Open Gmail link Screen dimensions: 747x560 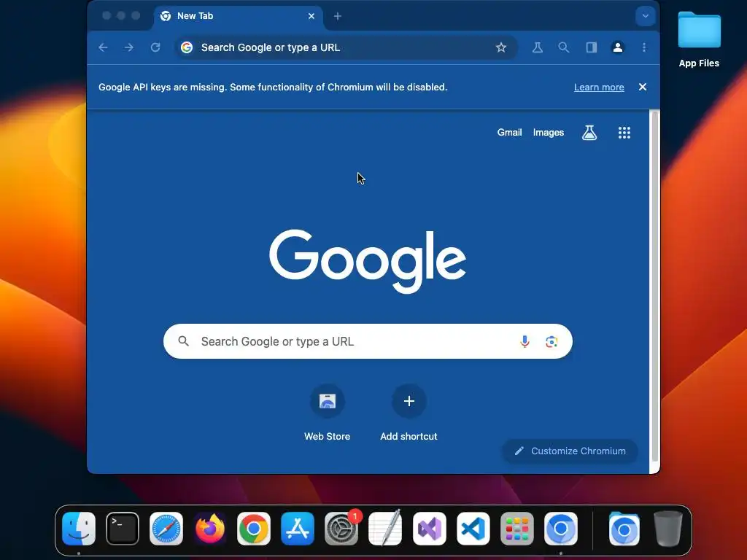[x=509, y=133]
